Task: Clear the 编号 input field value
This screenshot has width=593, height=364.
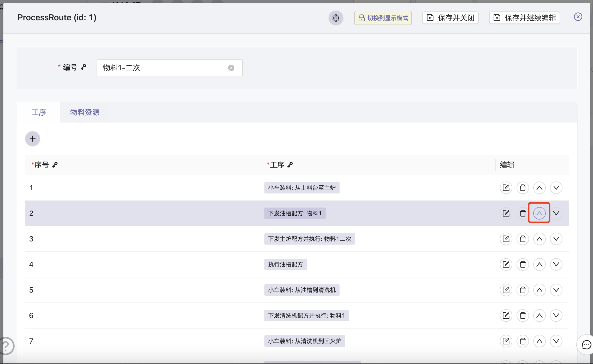Action: (x=231, y=68)
